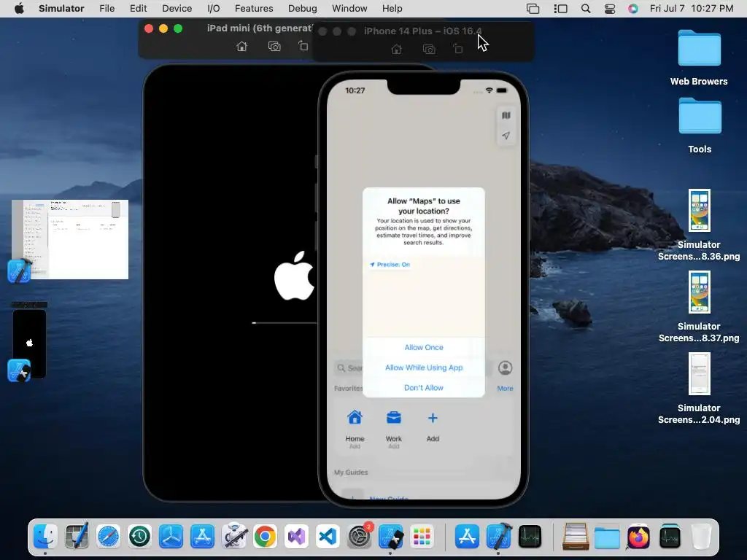This screenshot has height=560, width=747.
Task: Open the Edit menu
Action: pos(138,9)
